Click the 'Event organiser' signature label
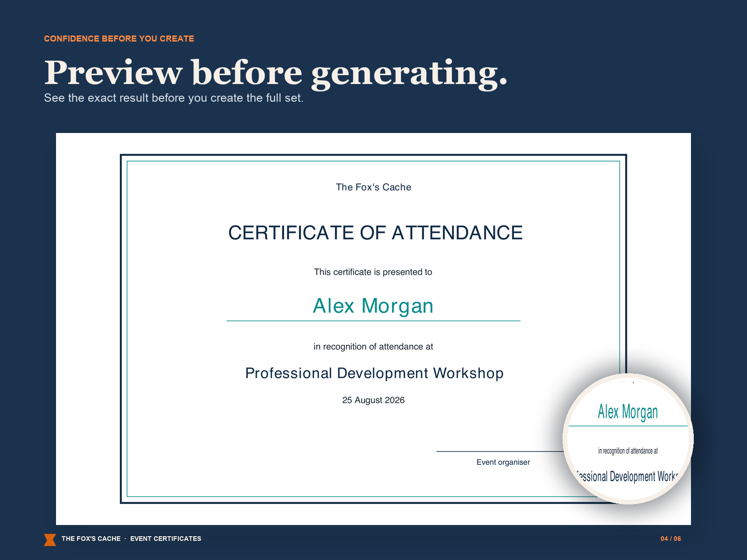Screen dimensions: 747x560 click(503, 462)
